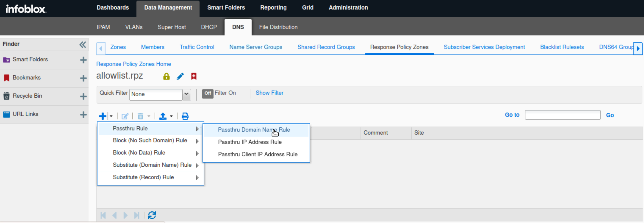Choose Passthru Client IP Address Rule
Viewport: 644px width, 223px height.
coord(258,154)
